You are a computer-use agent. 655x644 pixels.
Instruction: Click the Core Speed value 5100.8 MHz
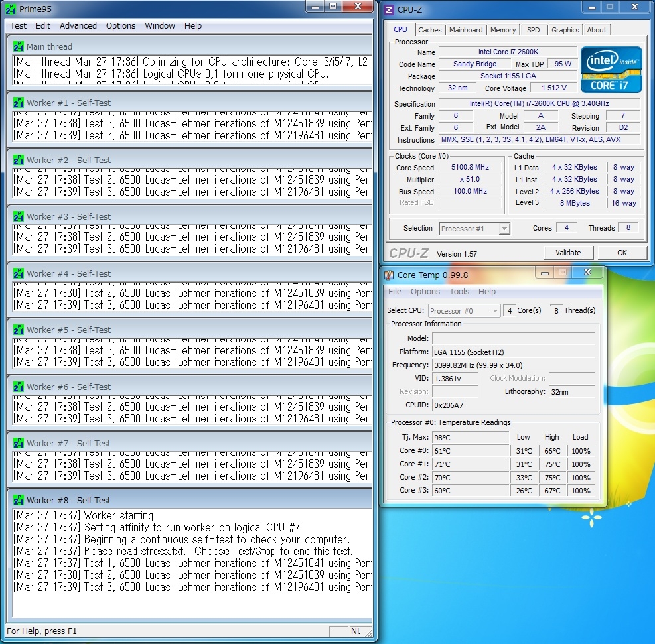point(470,167)
